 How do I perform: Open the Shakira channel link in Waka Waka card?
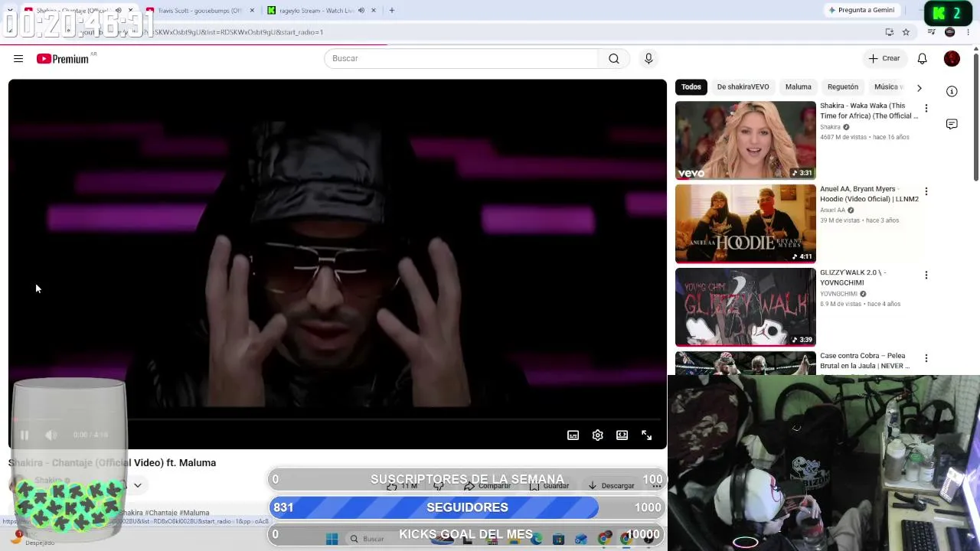point(830,127)
